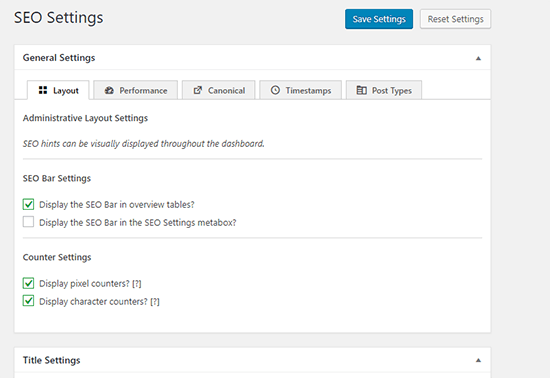550x378 pixels.
Task: Click the Save Settings button
Action: point(379,19)
